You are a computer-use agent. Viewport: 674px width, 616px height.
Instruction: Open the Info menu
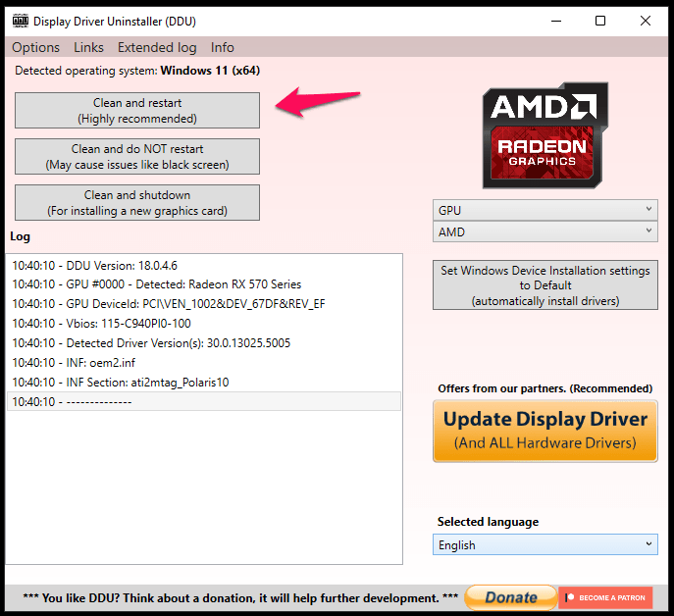[223, 47]
